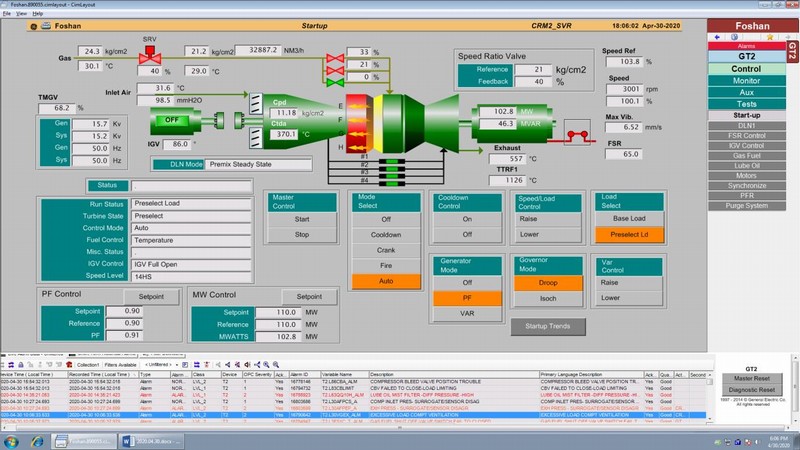Click the rightmost magnifier icon in alarm toolbar
Screen dimensions: 800x450
276,365
